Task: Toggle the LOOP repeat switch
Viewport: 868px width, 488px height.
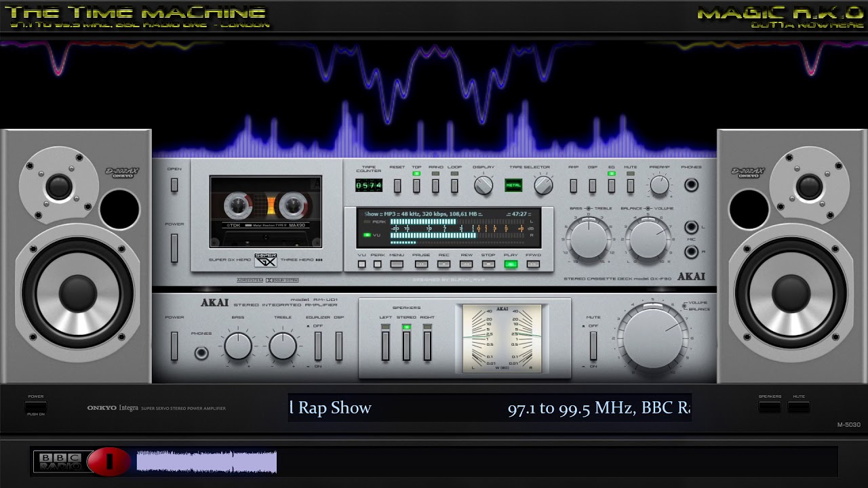Action: pos(454,186)
